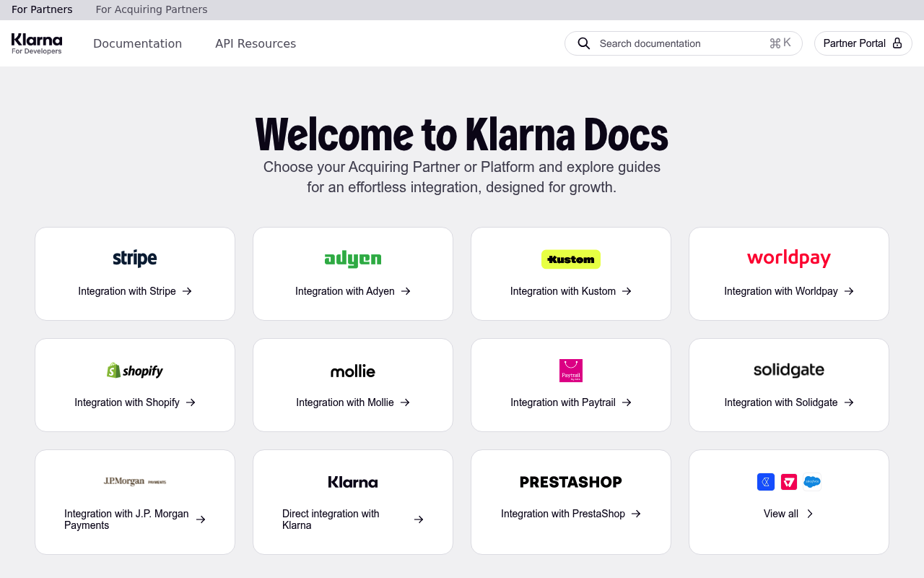
Task: Click the Partner Portal button
Action: point(863,43)
